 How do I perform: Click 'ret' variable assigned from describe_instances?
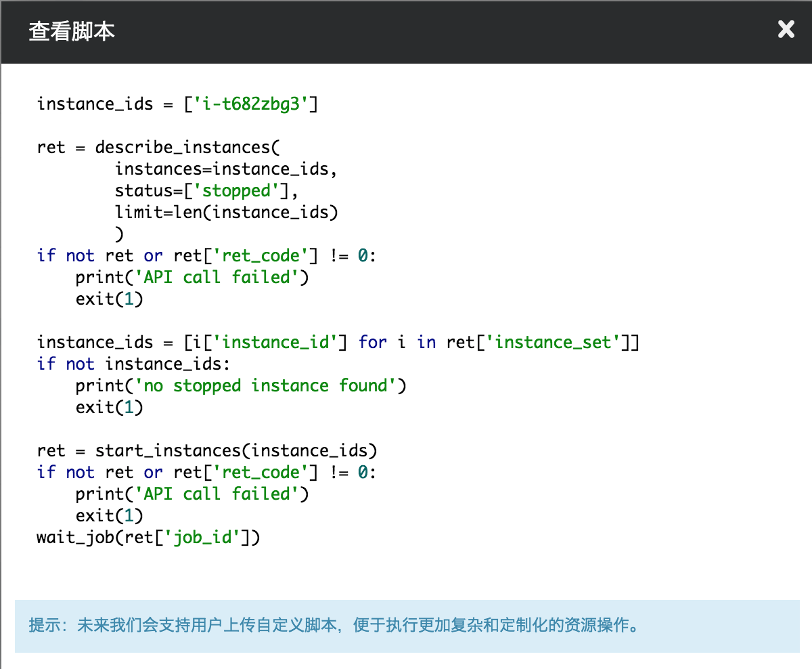click(51, 148)
